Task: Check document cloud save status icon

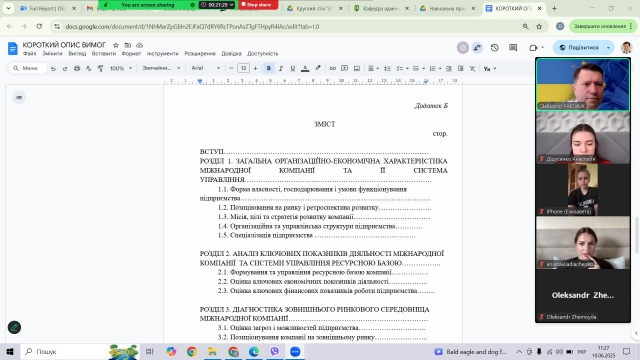Action: [140, 45]
